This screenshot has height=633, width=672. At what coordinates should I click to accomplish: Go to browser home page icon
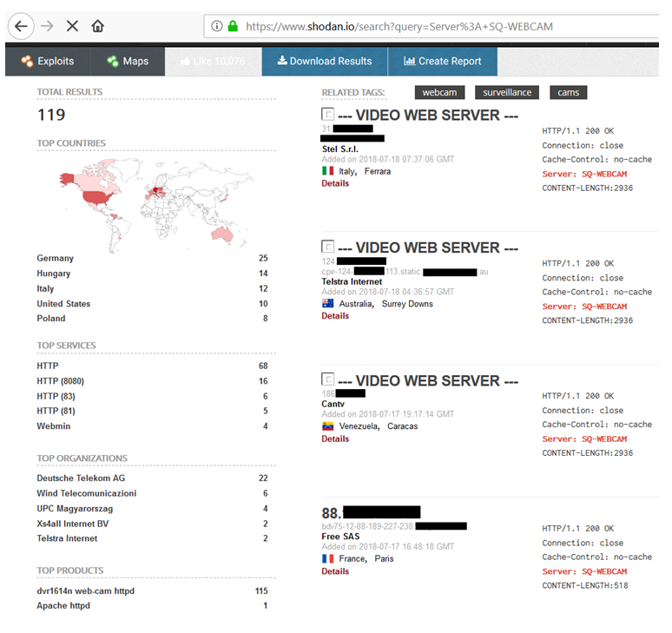[x=97, y=26]
